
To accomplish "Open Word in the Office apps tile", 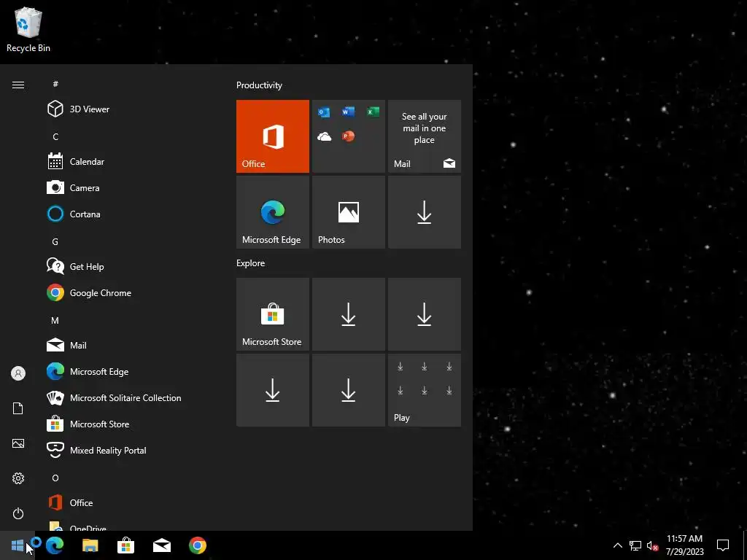I will (x=348, y=112).
